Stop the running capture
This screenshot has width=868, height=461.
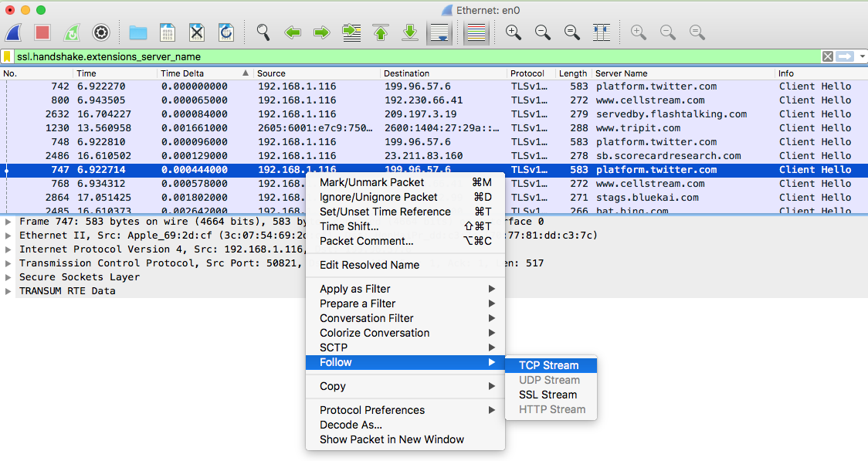(x=41, y=32)
